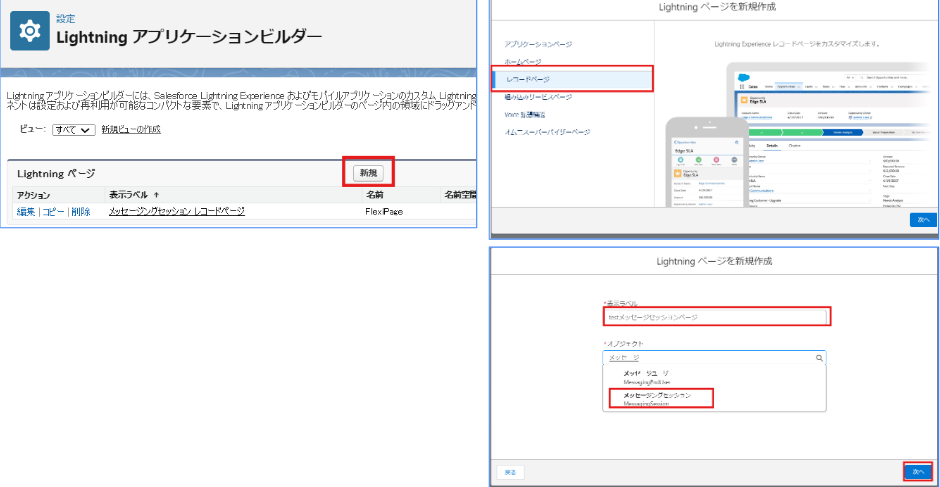The width and height of the screenshot is (940, 487).
Task: Select the MessagingEndUser object option
Action: click(x=715, y=377)
